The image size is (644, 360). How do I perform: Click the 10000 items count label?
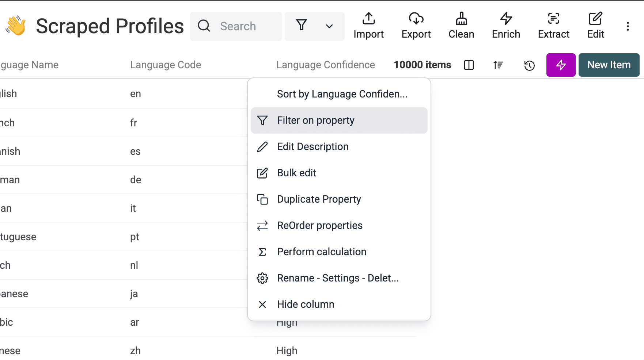coord(423,65)
